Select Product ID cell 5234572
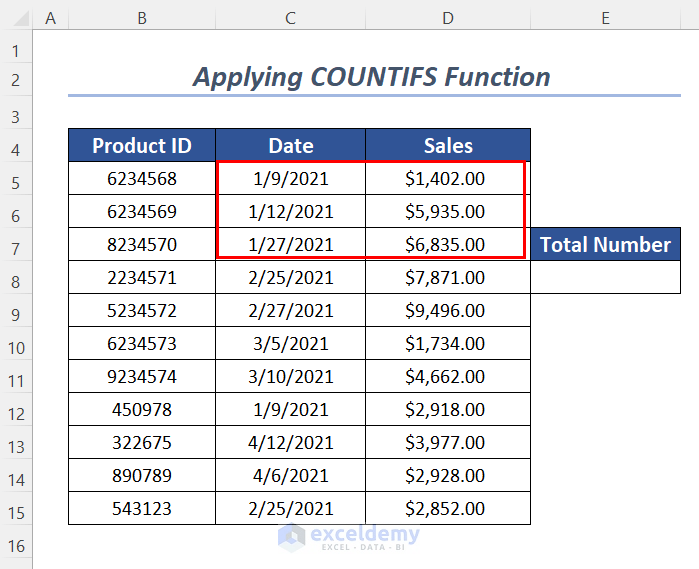699x569 pixels. pos(142,310)
